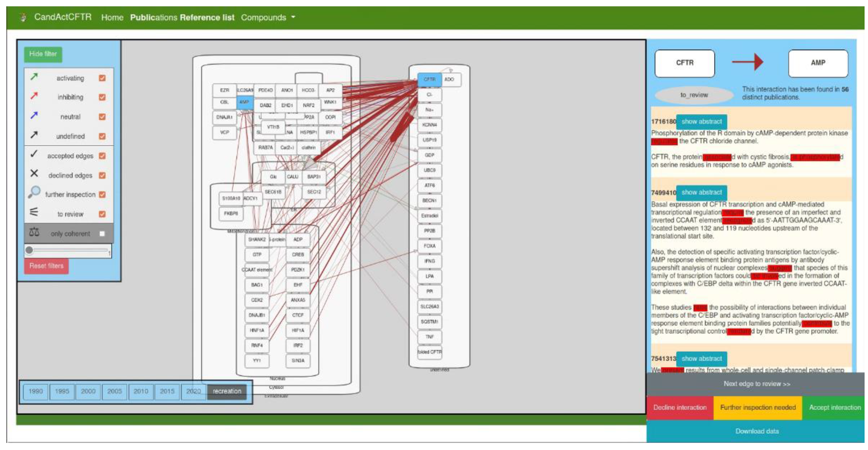This screenshot has width=868, height=450.
Task: Go to the Home page
Action: pos(112,18)
